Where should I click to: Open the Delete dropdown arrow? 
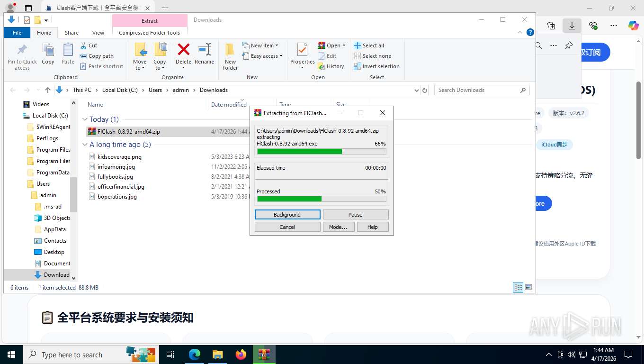pos(183,67)
